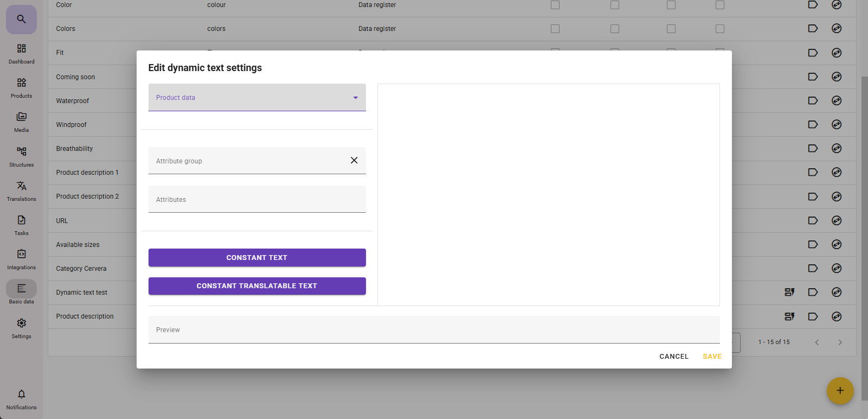This screenshot has height=419, width=868.
Task: Click the search icon in sidebar
Action: pyautogui.click(x=21, y=20)
